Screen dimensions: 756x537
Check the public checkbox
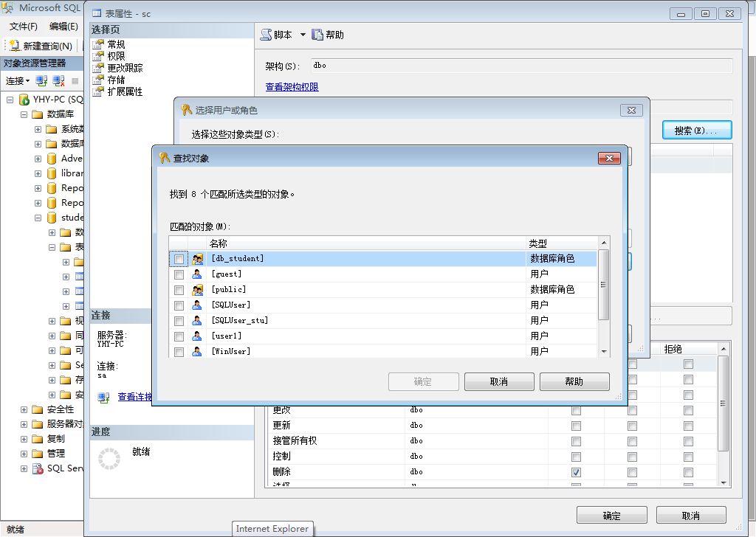point(179,290)
